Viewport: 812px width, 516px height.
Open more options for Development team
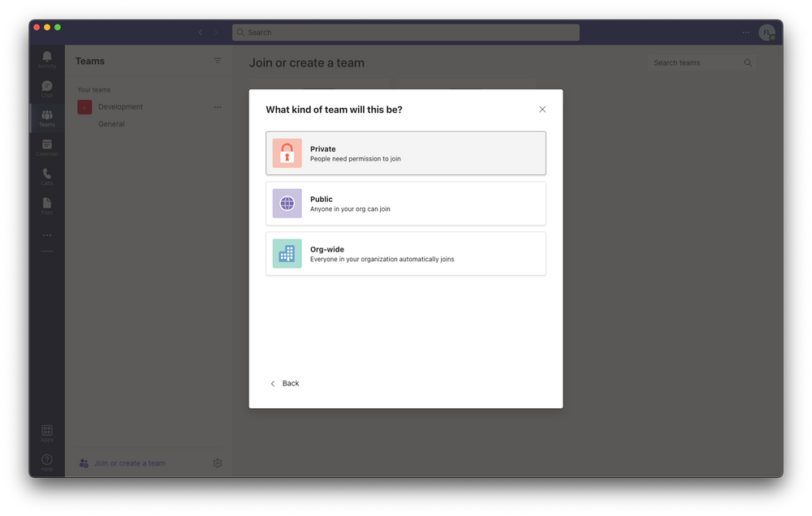point(217,106)
